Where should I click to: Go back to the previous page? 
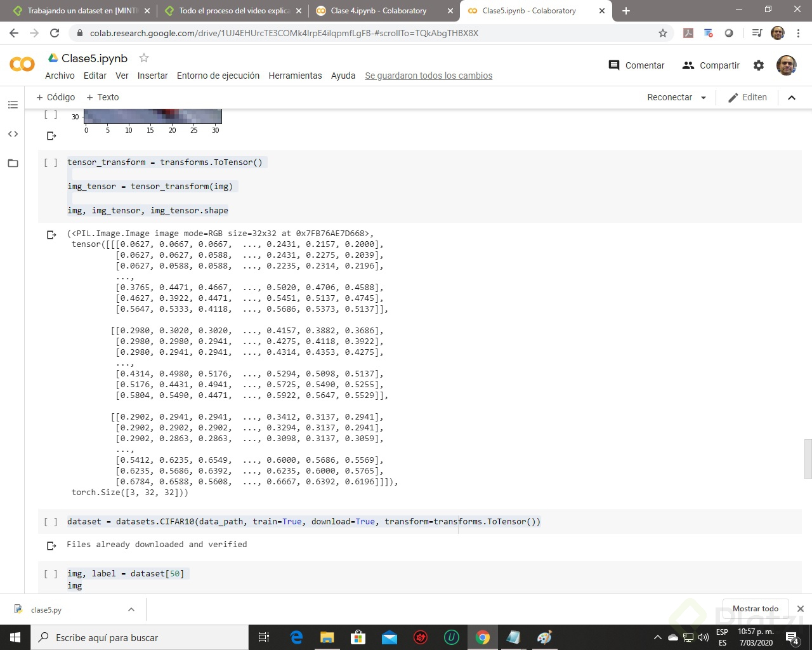click(14, 33)
